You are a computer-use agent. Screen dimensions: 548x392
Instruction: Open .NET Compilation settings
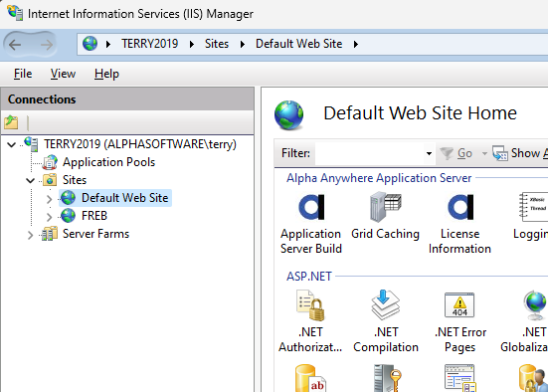coord(386,305)
